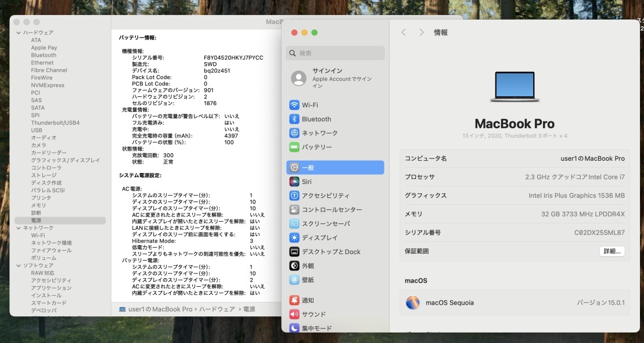
Task: Open the スクリーンセーバ icon
Action: coord(294,223)
